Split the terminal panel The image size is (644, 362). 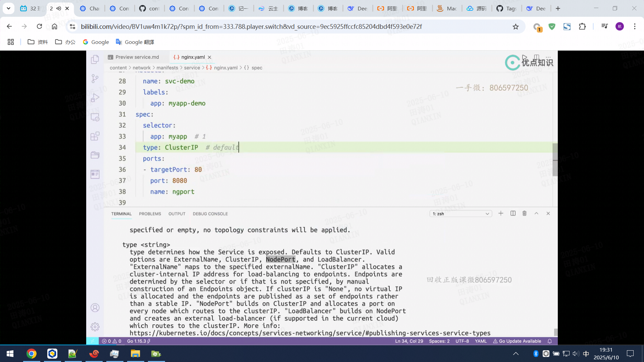pyautogui.click(x=513, y=214)
